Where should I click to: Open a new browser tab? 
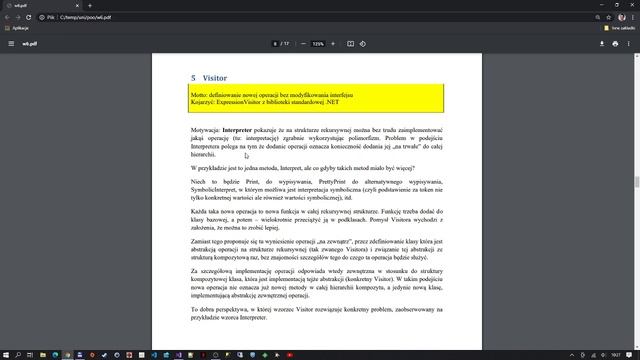90,6
